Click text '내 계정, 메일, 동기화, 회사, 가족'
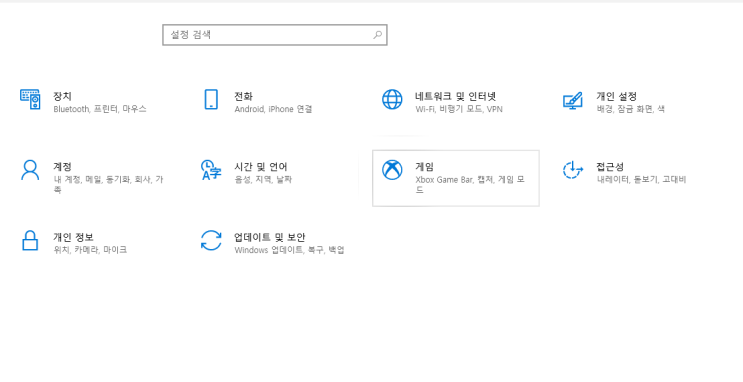The width and height of the screenshot is (743, 382). 108,184
